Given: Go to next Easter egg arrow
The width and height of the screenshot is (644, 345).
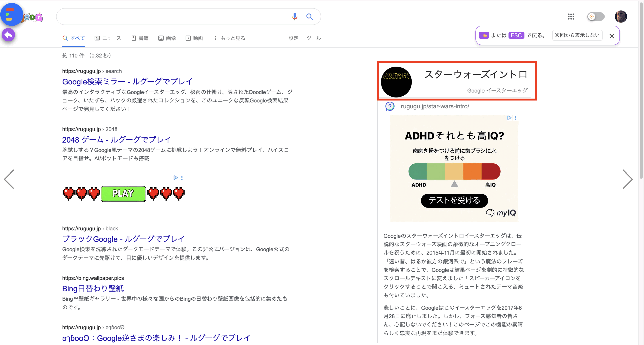Looking at the screenshot, I should (627, 179).
